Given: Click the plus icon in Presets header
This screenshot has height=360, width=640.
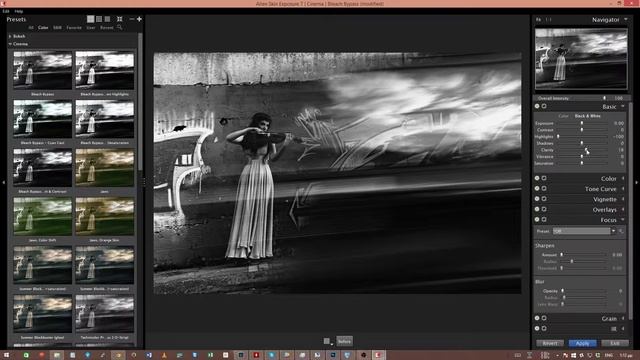Looking at the screenshot, I should tap(139, 19).
